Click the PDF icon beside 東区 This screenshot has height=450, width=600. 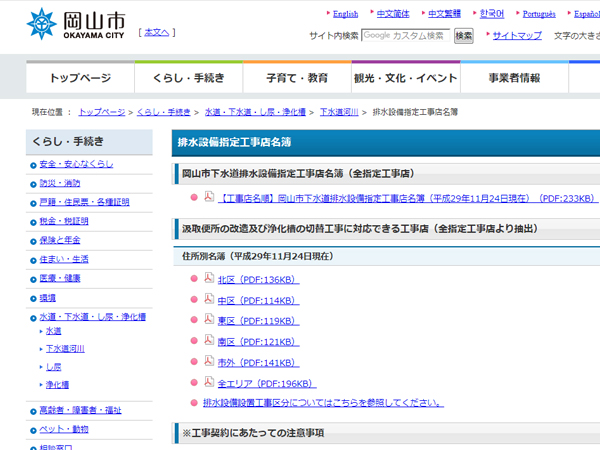coord(209,320)
